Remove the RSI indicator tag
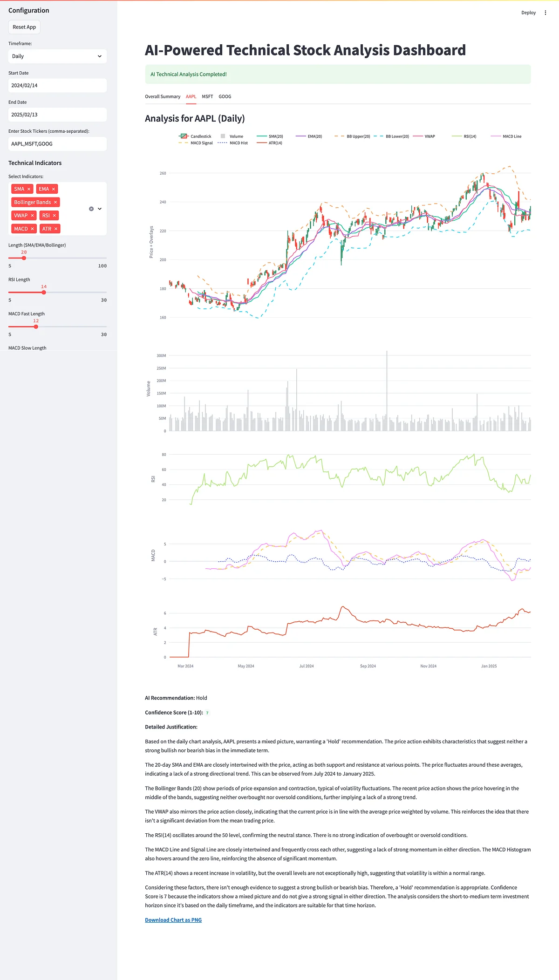This screenshot has height=980, width=559. 55,216
